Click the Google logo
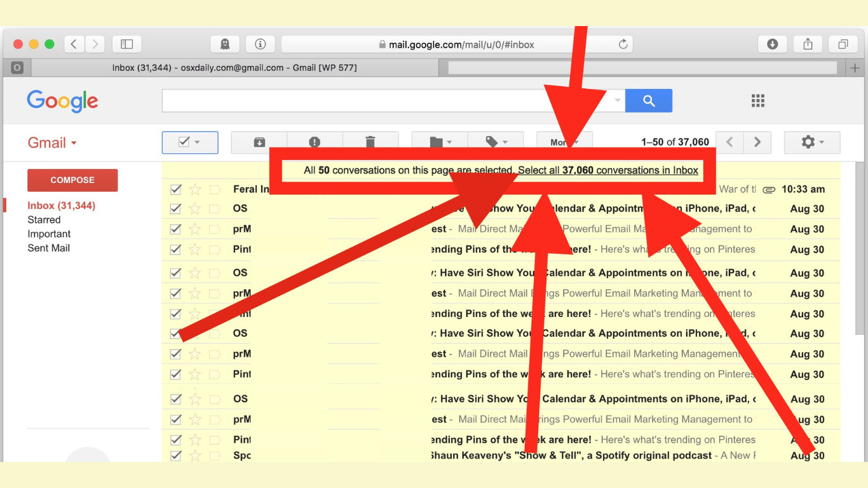 62,101
